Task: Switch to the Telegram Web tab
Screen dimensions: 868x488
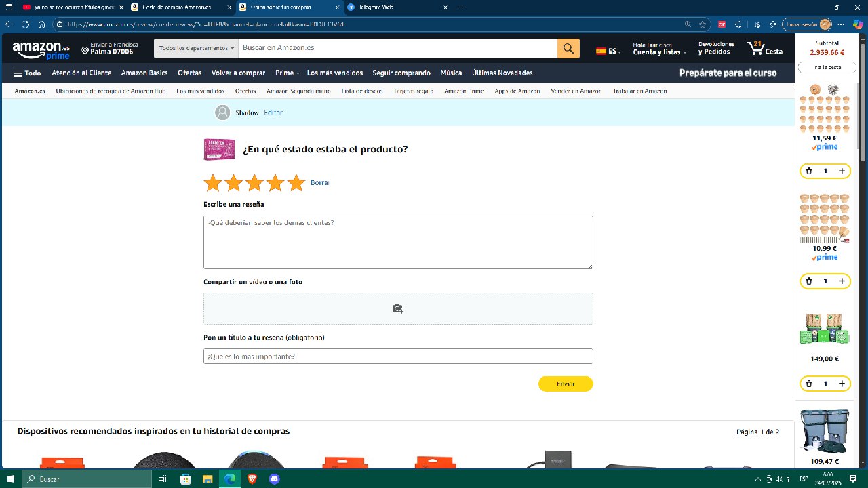Action: coord(397,7)
